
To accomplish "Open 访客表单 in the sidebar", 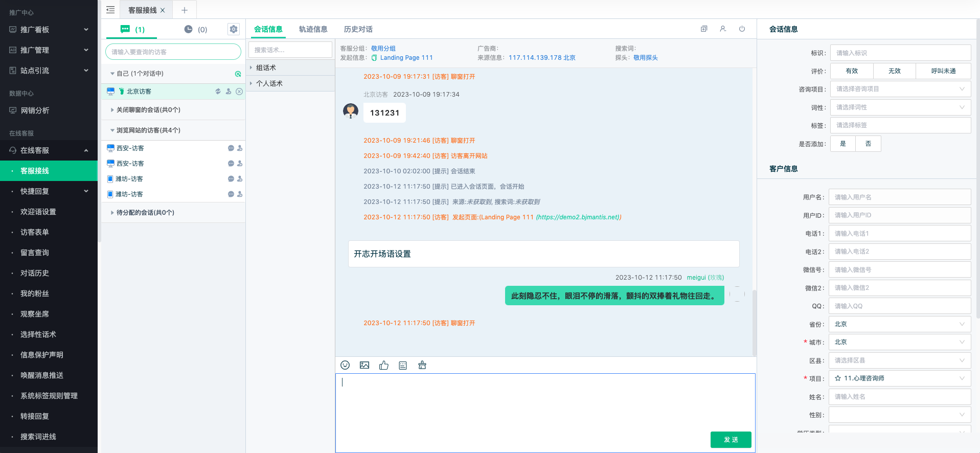I will [49, 232].
